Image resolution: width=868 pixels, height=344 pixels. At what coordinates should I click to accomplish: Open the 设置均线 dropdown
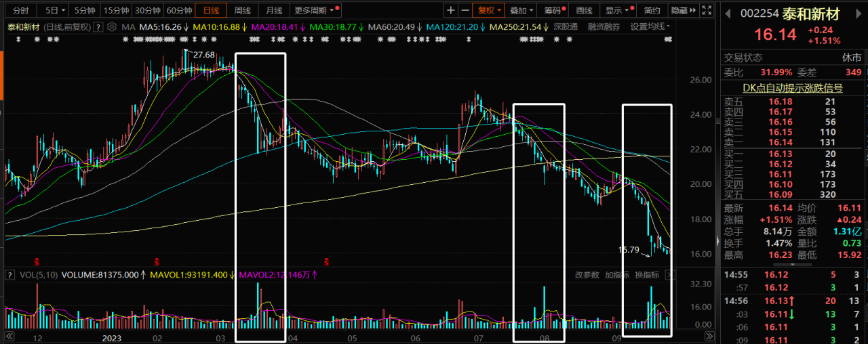coord(650,26)
